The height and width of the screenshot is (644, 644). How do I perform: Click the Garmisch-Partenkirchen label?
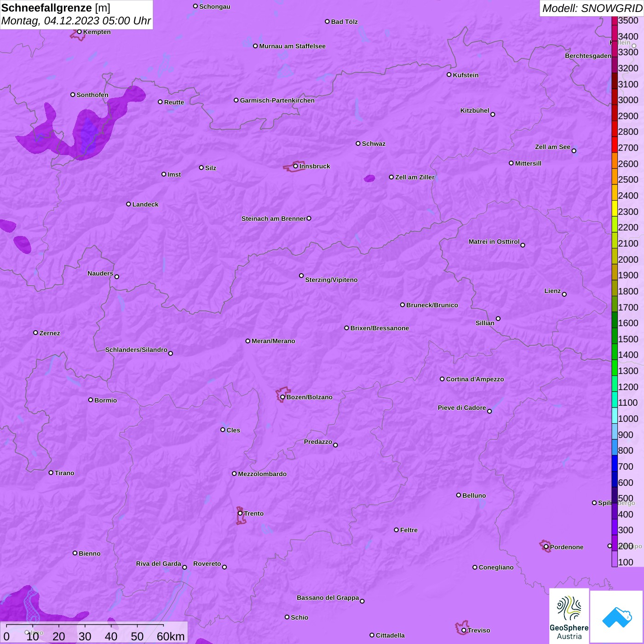[277, 100]
